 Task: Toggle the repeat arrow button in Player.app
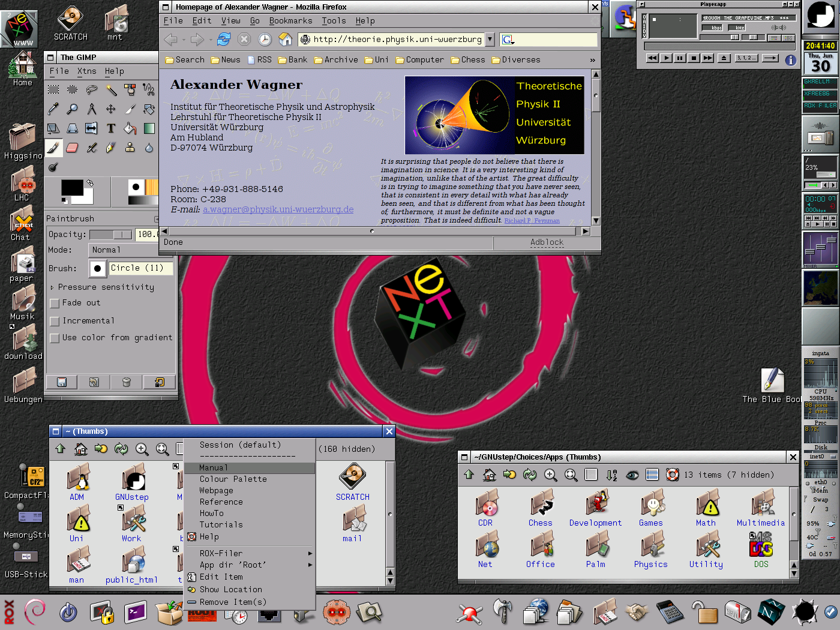click(770, 58)
